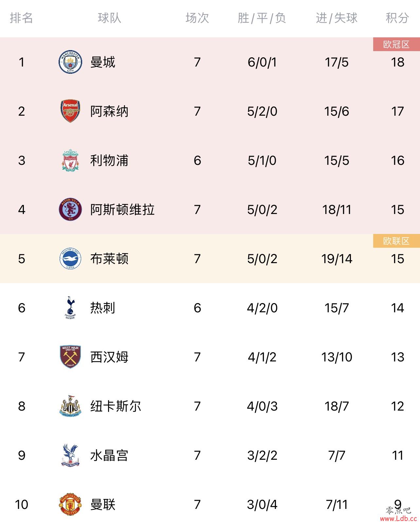The height and width of the screenshot is (522, 420).
Task: Click the Manchester City club crest
Action: (x=70, y=62)
